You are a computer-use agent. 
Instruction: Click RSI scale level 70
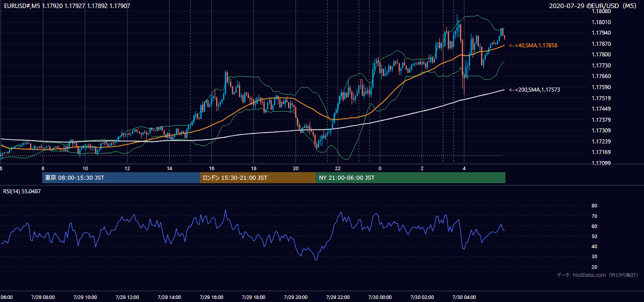tap(594, 216)
